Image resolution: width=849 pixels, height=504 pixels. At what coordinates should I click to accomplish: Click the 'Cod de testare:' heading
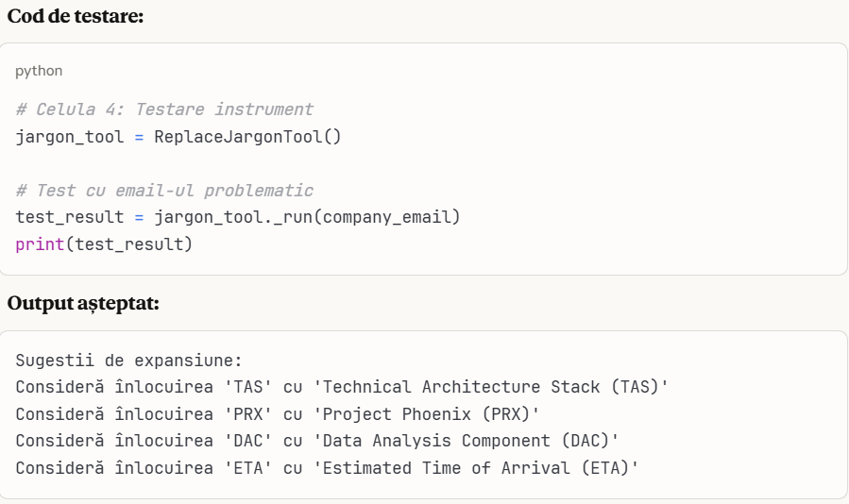[x=76, y=17]
